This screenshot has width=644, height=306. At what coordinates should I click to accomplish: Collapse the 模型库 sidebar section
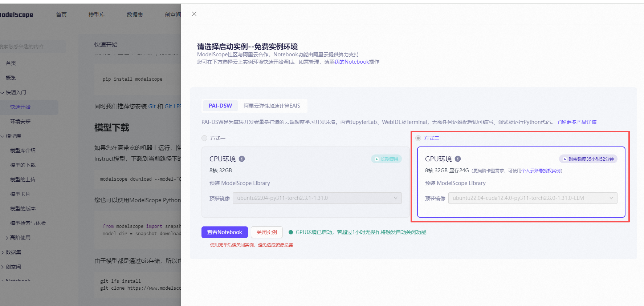click(3, 136)
